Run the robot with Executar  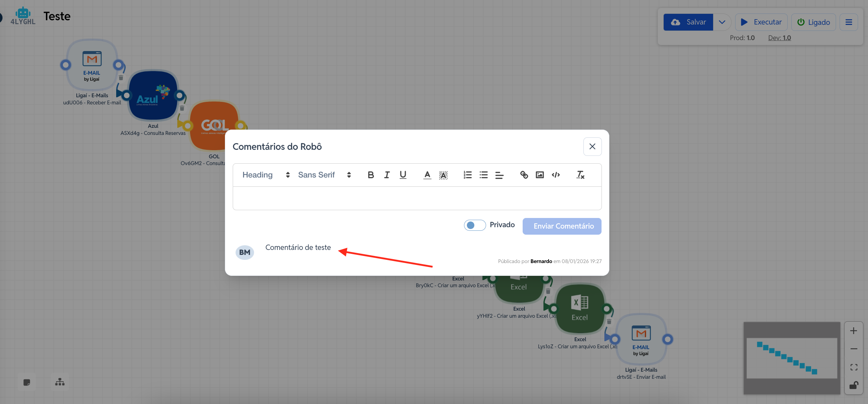761,22
